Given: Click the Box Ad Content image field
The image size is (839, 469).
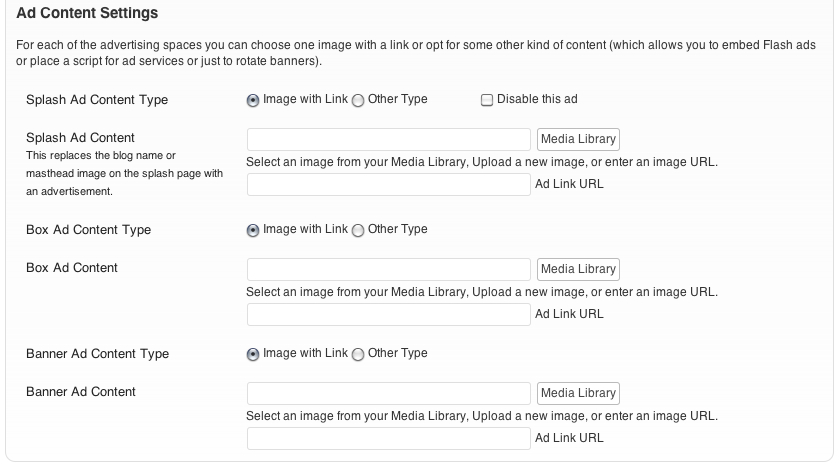Looking at the screenshot, I should click(x=389, y=269).
